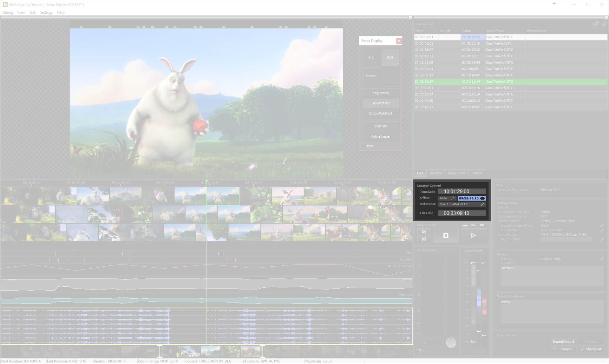Screen dimensions: 609x364
Task: Select TopFieldFirst field order
Action: pyautogui.click(x=380, y=103)
